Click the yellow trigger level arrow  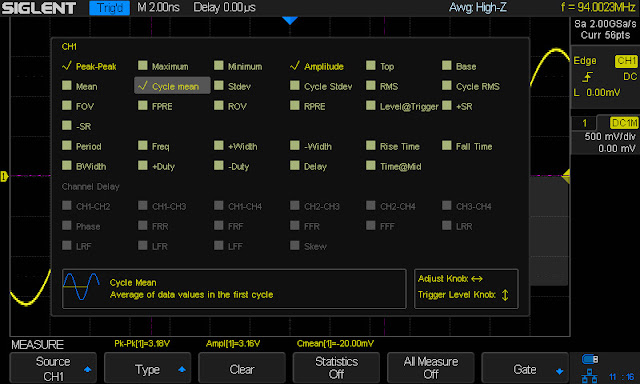point(566,177)
